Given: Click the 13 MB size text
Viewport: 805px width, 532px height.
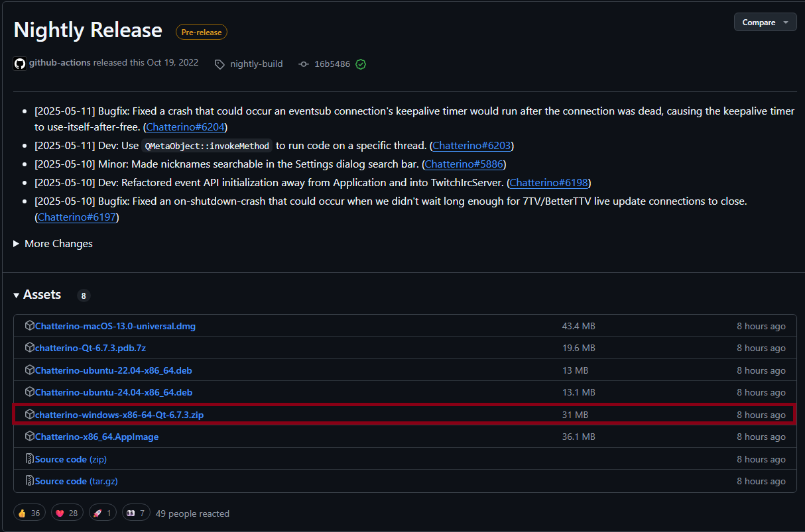Looking at the screenshot, I should tap(576, 370).
